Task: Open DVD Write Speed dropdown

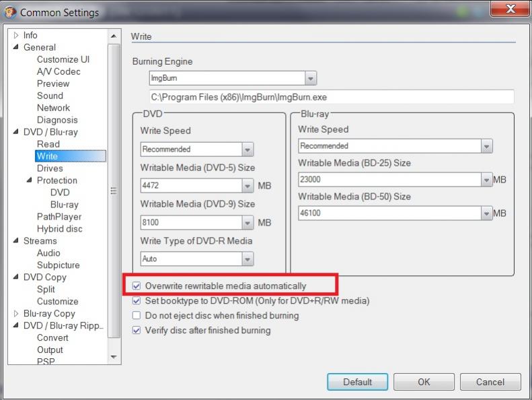Action: click(x=248, y=149)
